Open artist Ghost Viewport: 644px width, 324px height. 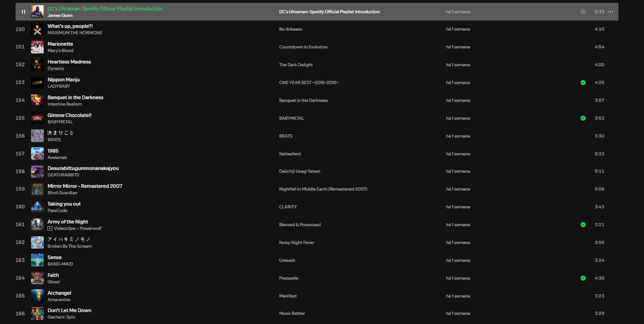[x=54, y=282]
